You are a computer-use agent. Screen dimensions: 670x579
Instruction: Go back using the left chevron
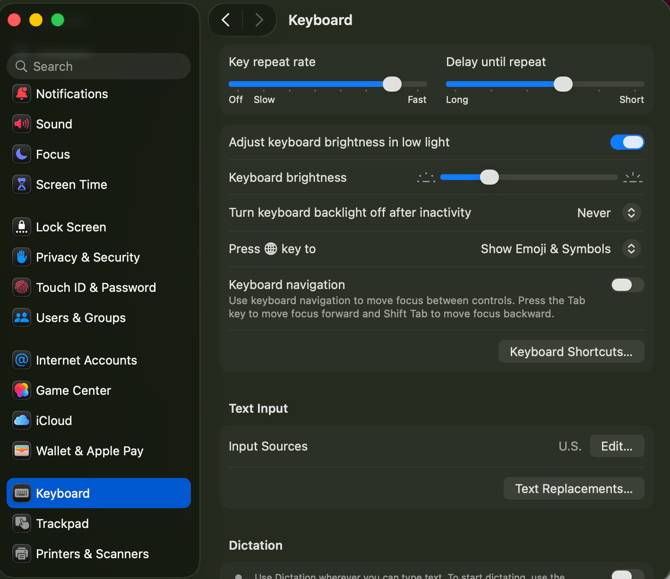point(226,20)
